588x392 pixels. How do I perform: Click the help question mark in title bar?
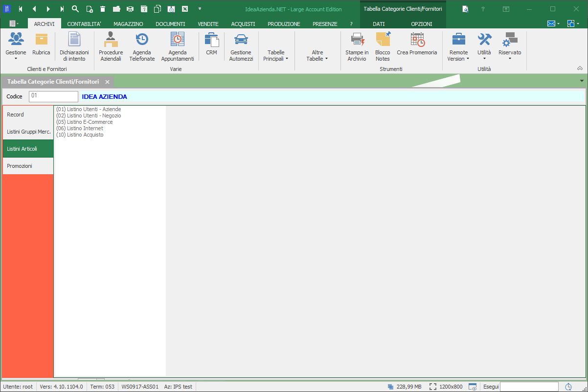[483, 9]
